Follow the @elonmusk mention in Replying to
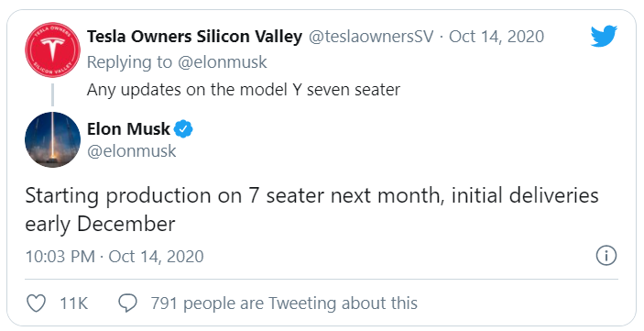The width and height of the screenshot is (644, 331). (x=223, y=62)
